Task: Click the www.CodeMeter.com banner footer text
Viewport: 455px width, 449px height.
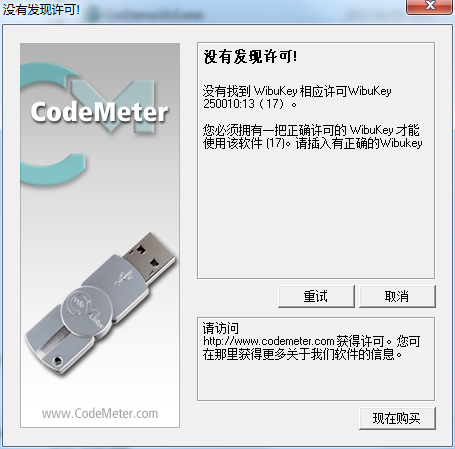Action: tap(100, 414)
